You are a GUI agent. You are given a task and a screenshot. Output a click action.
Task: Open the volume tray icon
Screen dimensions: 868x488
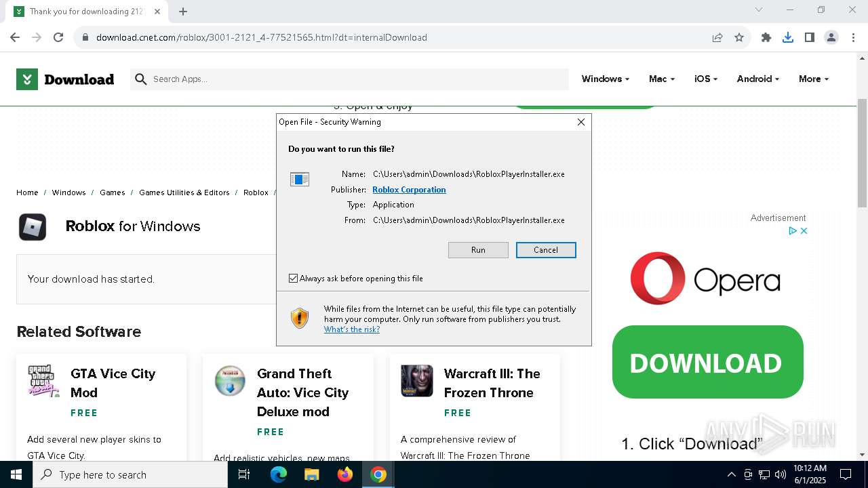[780, 474]
